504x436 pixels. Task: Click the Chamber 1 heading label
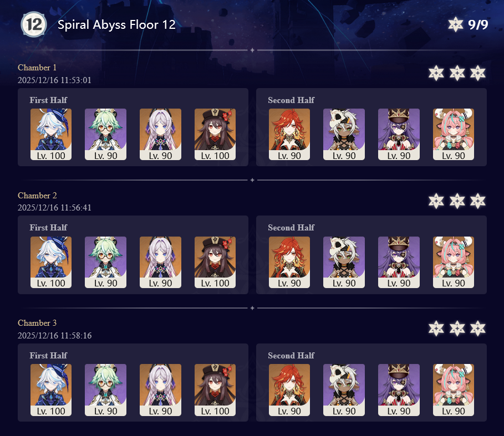(37, 68)
